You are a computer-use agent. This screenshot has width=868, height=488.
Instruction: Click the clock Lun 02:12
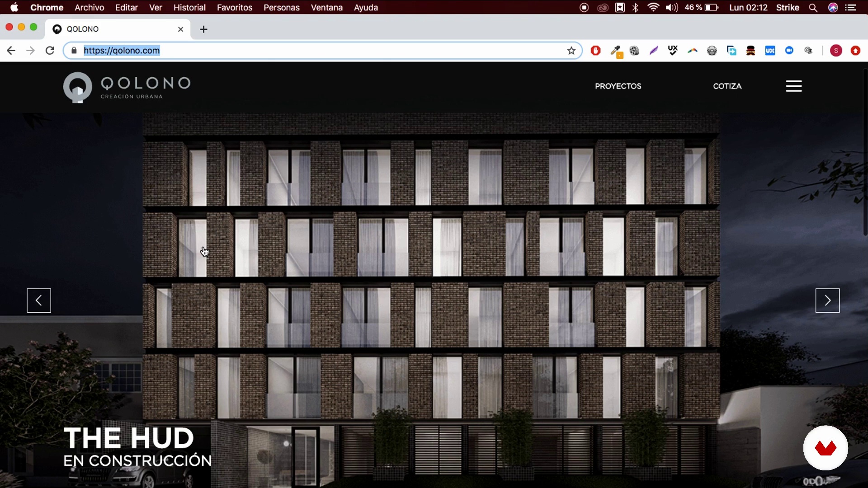point(749,7)
